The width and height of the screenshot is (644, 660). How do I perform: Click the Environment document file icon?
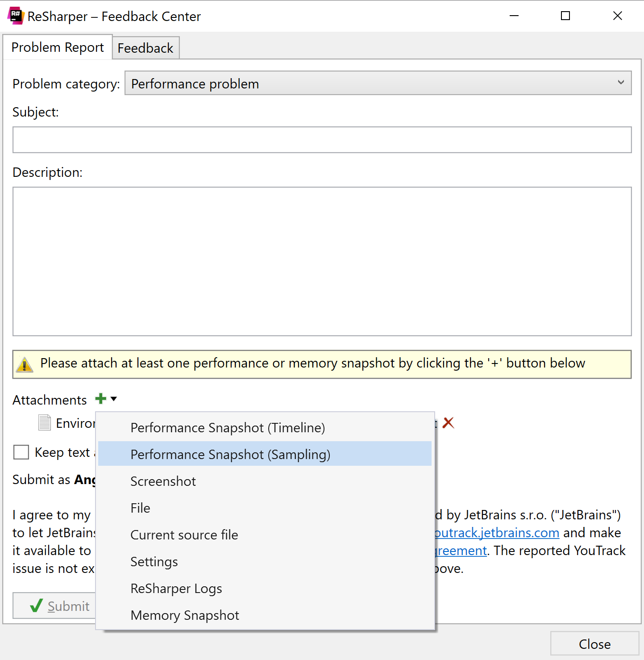coord(45,422)
